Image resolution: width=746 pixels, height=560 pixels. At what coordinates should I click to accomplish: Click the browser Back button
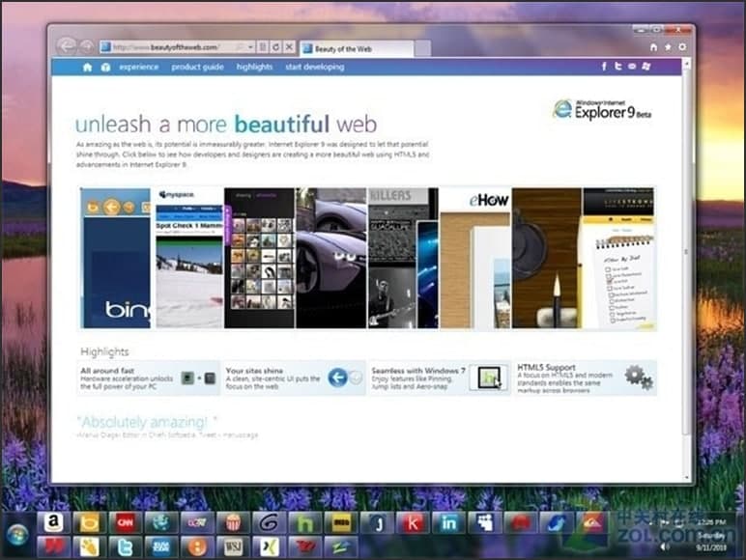(x=66, y=45)
